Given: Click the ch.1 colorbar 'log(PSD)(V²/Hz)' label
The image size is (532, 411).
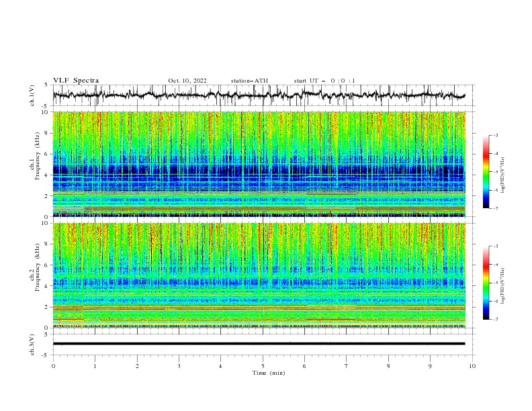Looking at the screenshot, I should pos(502,175).
